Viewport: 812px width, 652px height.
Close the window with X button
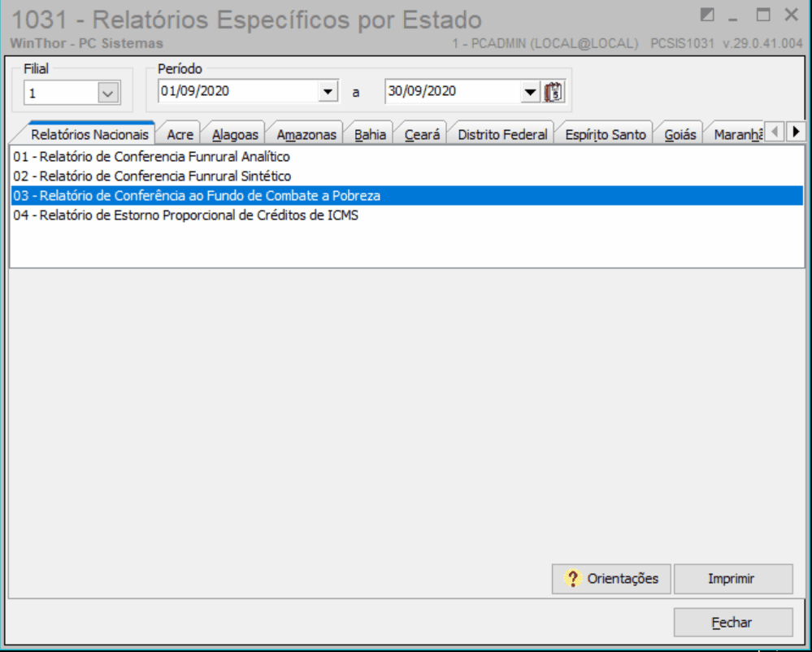pos(792,15)
